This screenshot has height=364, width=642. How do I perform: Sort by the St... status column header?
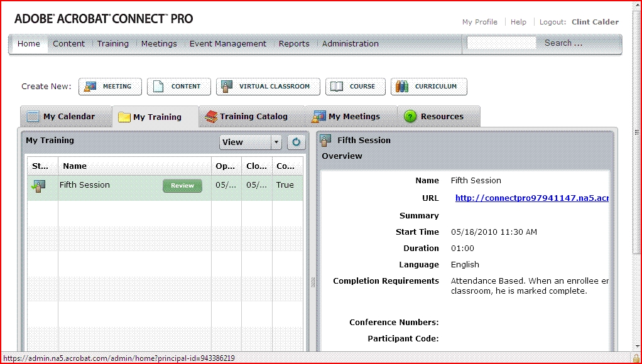click(43, 166)
